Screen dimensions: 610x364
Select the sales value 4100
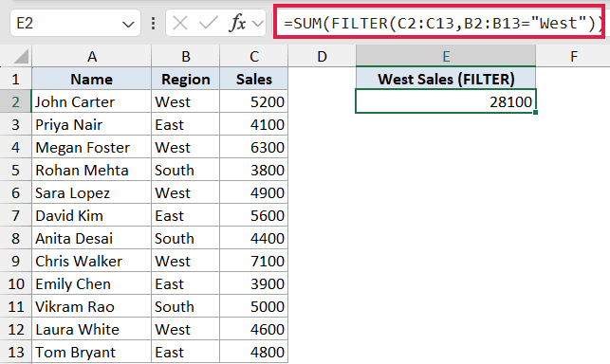tap(254, 124)
